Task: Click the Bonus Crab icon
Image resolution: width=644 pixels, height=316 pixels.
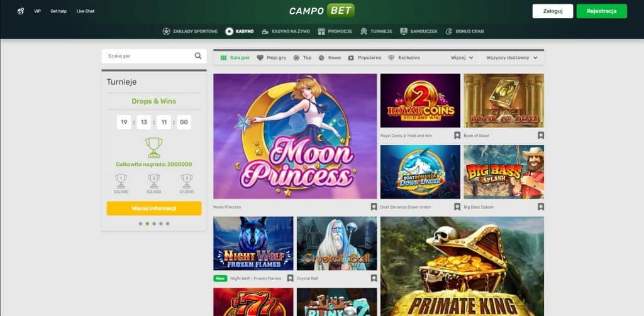Action: [x=449, y=31]
